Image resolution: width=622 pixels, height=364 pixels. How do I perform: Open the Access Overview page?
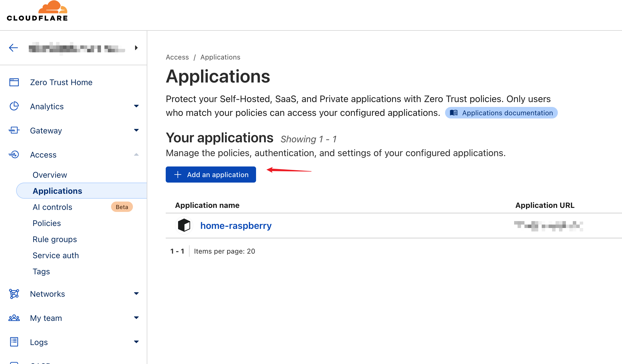50,175
